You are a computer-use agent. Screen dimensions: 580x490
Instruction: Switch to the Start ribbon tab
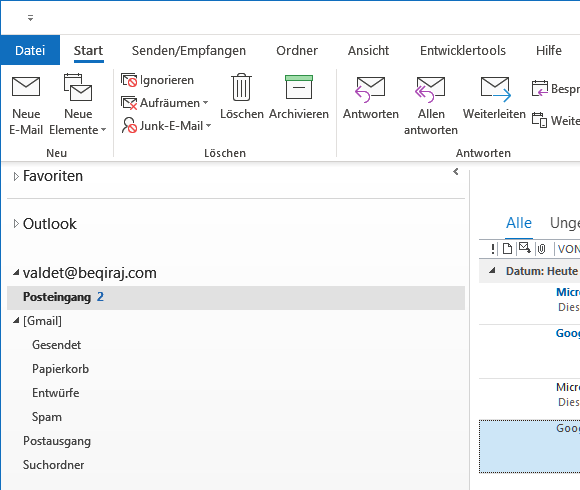[88, 50]
